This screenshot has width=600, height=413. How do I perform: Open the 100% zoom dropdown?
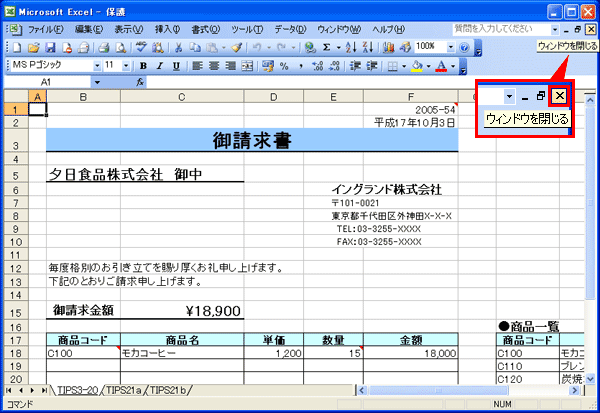(x=451, y=47)
